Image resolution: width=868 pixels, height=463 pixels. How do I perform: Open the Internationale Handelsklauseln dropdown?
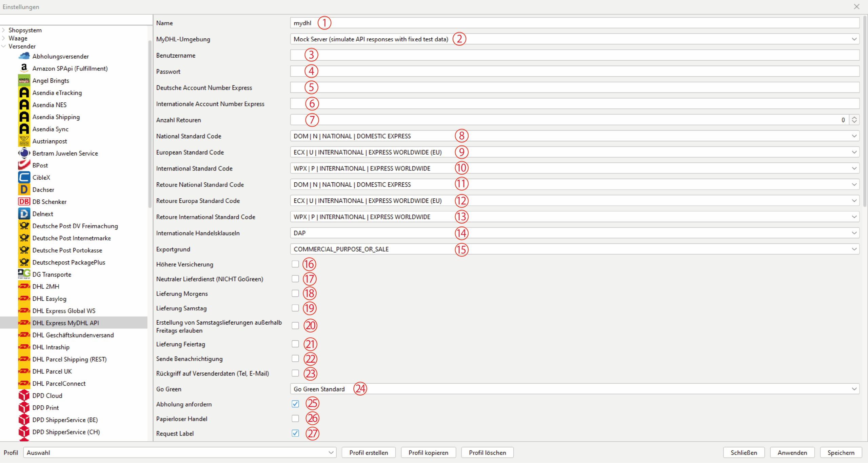tap(575, 233)
